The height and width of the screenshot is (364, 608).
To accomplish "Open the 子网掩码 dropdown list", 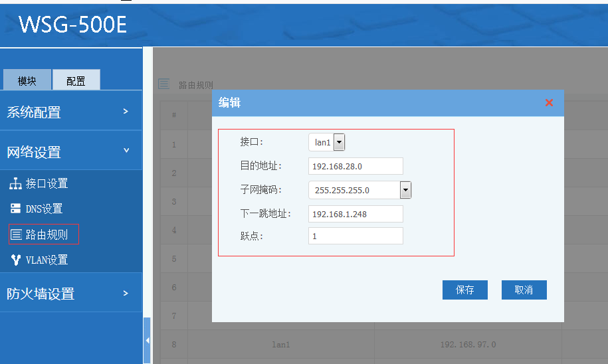I will (x=405, y=191).
